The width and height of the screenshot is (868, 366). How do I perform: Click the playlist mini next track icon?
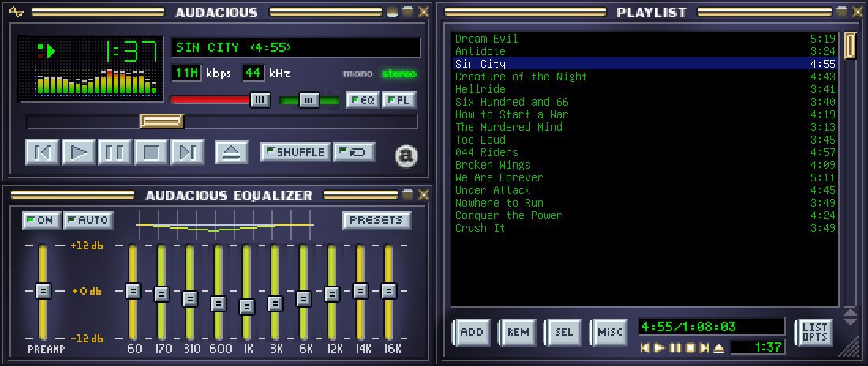[x=704, y=348]
